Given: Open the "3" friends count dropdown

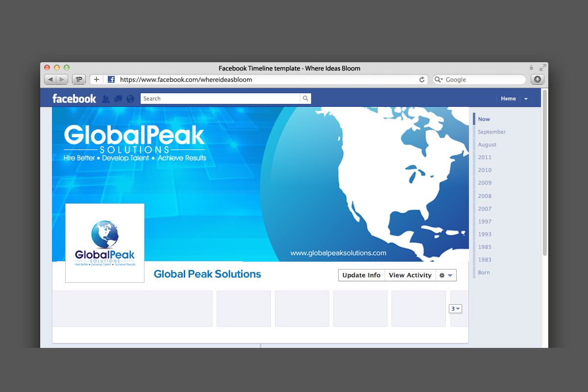Looking at the screenshot, I should point(455,309).
